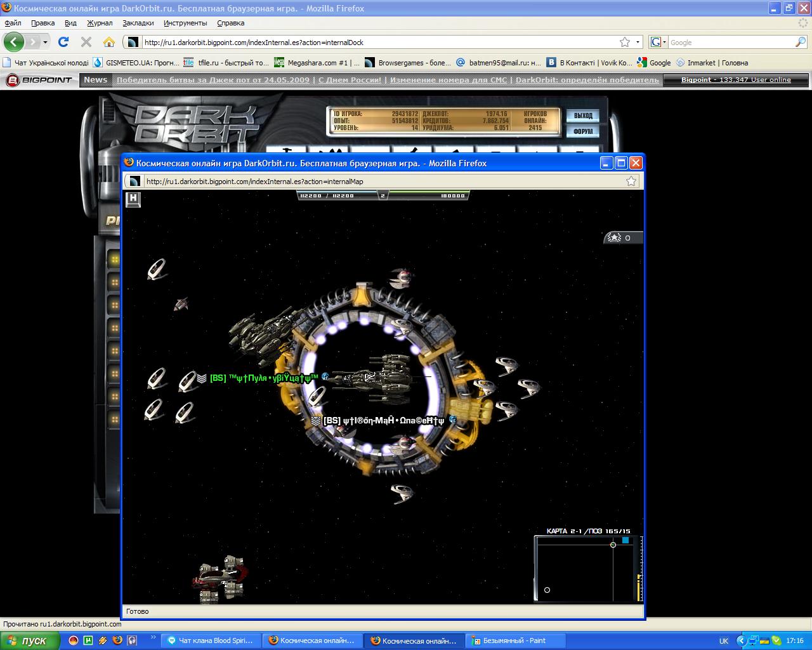Select the green player [BS] Пуля‑убійца ship label
Viewport: 812px width, 650px height.
tap(263, 378)
